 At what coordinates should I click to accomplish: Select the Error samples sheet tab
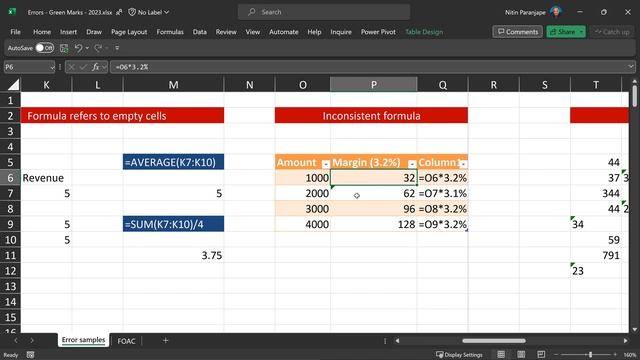pyautogui.click(x=83, y=340)
